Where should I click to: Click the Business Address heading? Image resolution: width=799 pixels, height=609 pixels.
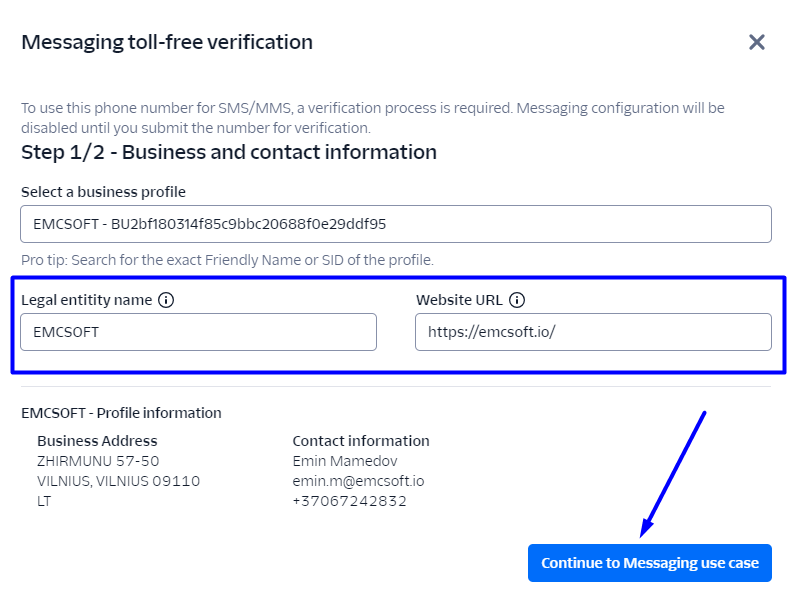pos(97,441)
